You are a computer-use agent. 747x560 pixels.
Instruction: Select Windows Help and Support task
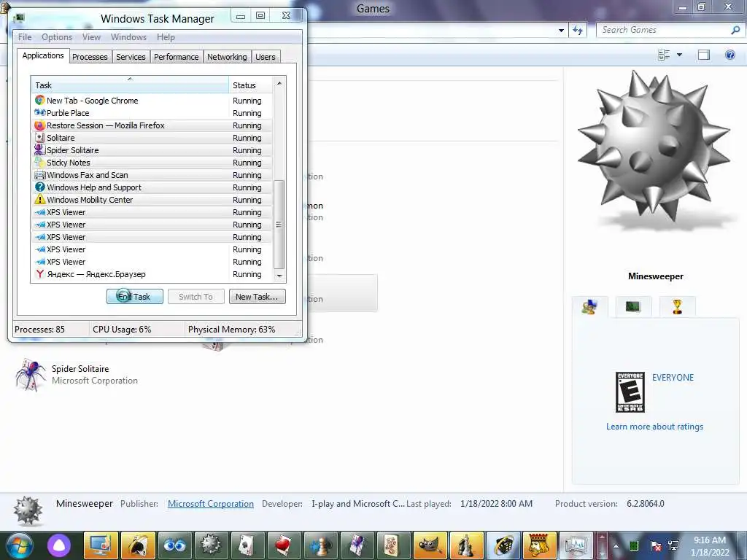tap(152, 187)
